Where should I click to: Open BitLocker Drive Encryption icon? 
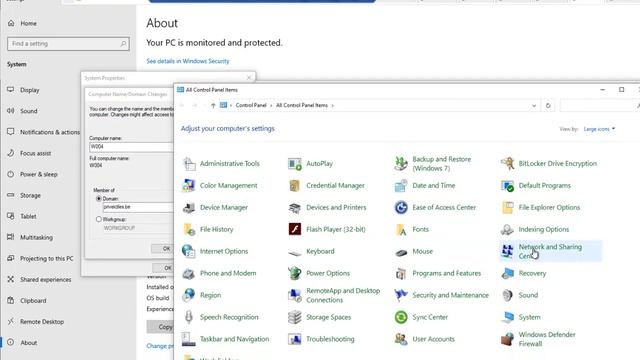[507, 164]
